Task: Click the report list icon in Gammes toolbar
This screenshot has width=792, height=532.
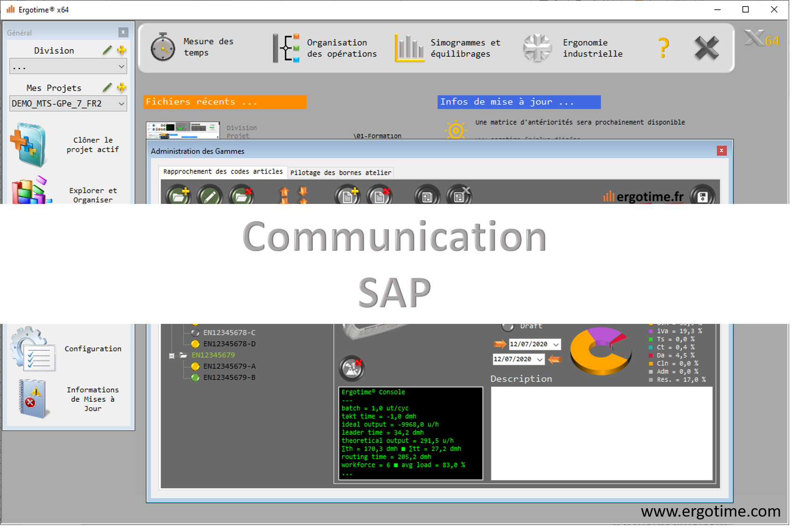Action: pyautogui.click(x=427, y=196)
